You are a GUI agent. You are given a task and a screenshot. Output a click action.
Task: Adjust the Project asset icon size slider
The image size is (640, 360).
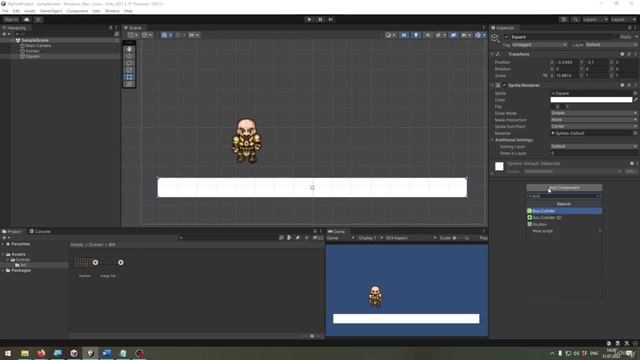312,336
